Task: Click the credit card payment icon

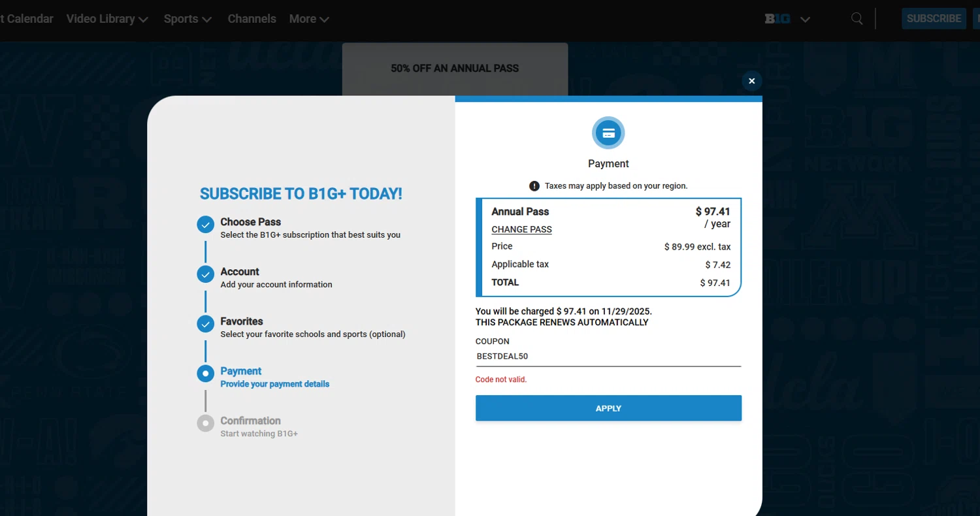Action: tap(608, 133)
